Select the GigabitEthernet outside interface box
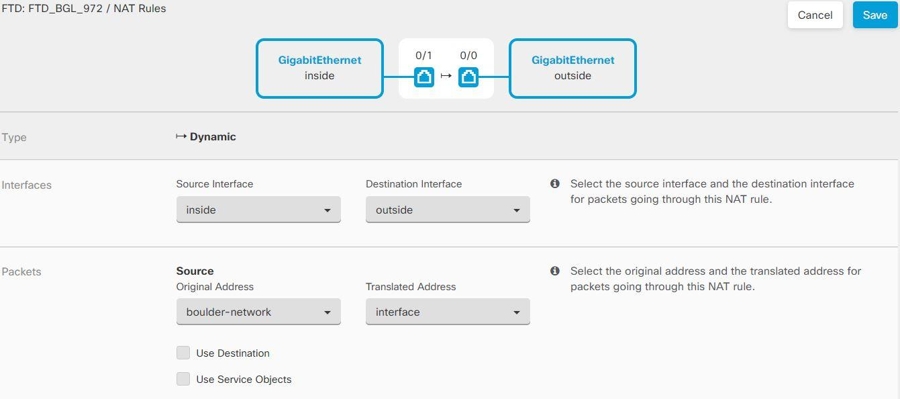This screenshot has height=399, width=900. [573, 68]
